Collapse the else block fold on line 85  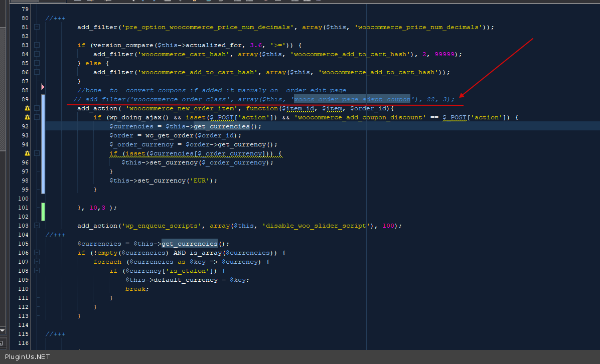37,63
